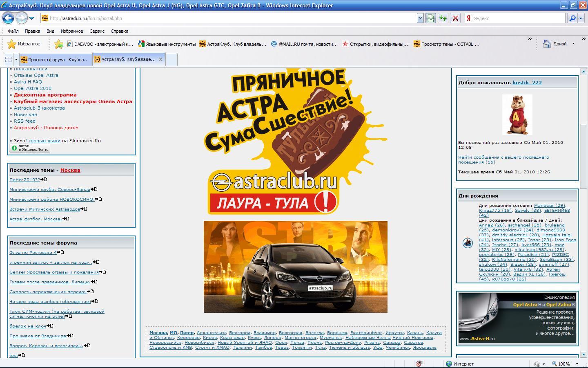The image size is (588, 368).
Task: Click arrow icon next to брелок на ключ
Action: 50,326
